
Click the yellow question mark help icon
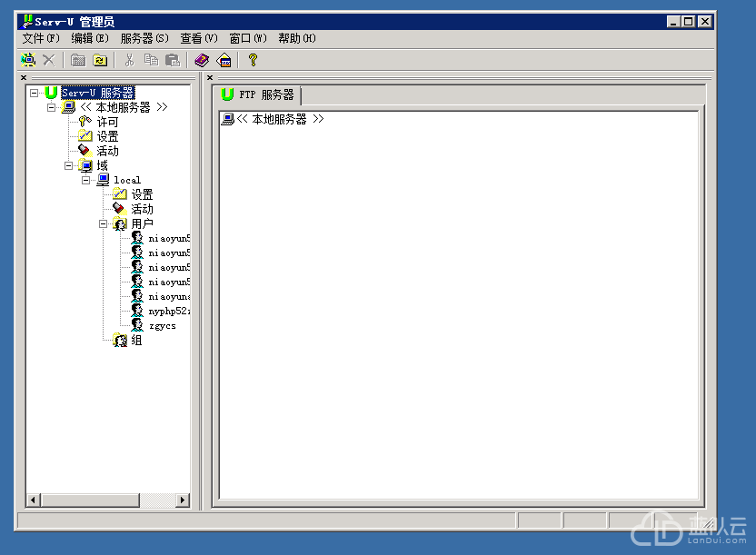(253, 60)
